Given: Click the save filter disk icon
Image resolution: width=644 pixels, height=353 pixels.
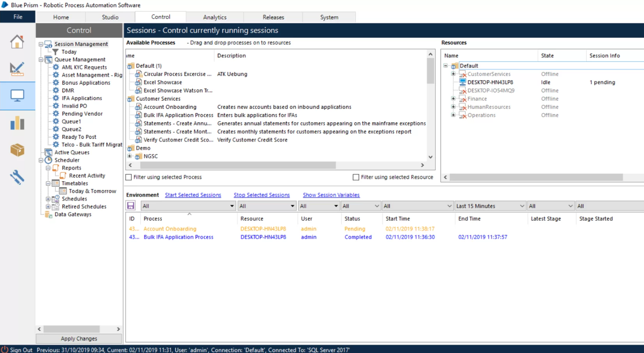Looking at the screenshot, I should coord(131,206).
